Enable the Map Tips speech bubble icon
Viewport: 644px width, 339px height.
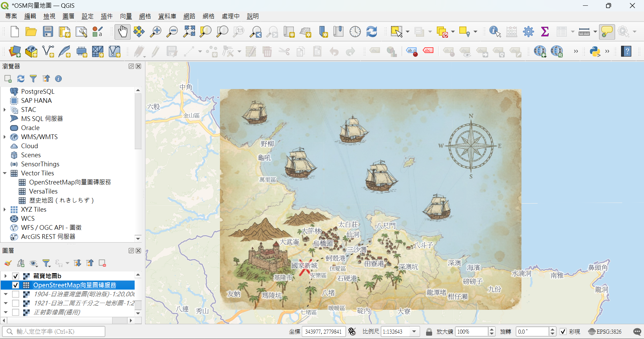click(x=607, y=32)
